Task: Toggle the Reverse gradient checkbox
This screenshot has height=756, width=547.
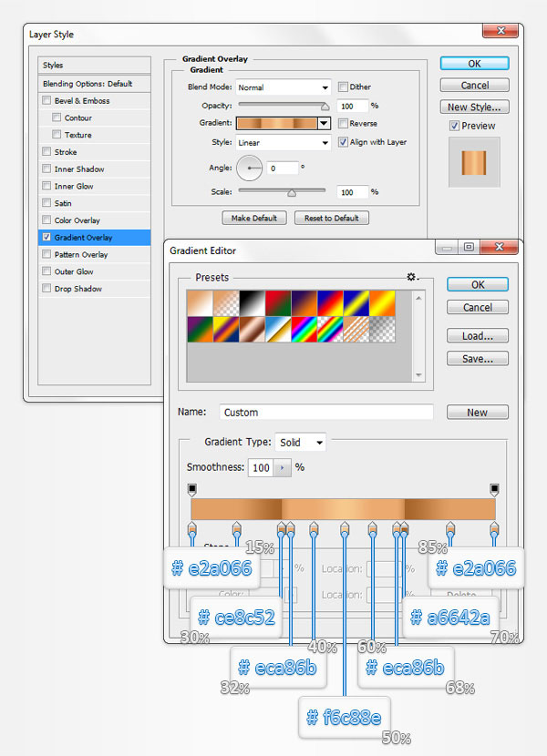Action: point(343,124)
